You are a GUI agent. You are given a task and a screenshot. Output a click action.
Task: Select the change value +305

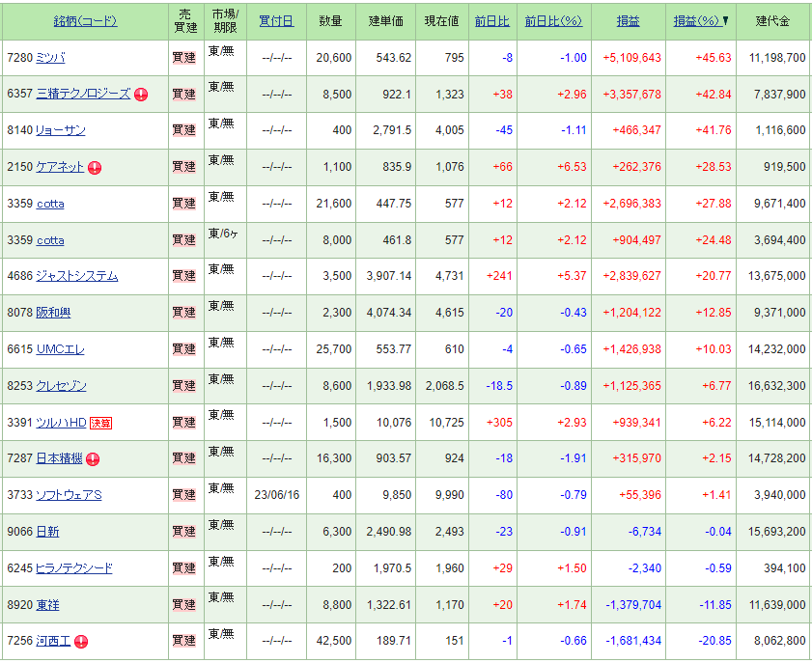point(499,423)
